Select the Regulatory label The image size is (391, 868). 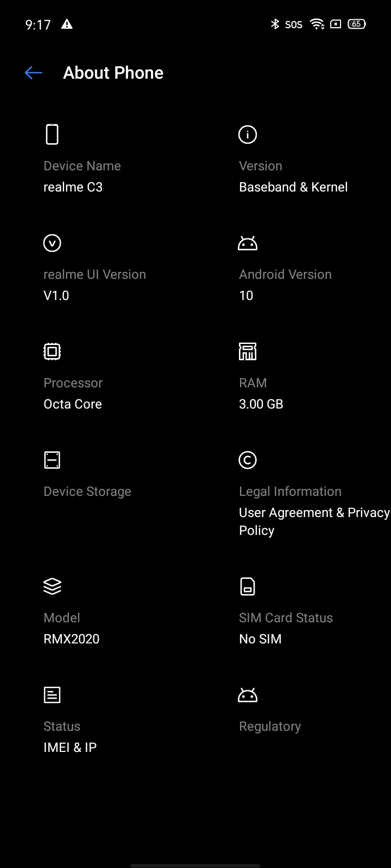[270, 726]
